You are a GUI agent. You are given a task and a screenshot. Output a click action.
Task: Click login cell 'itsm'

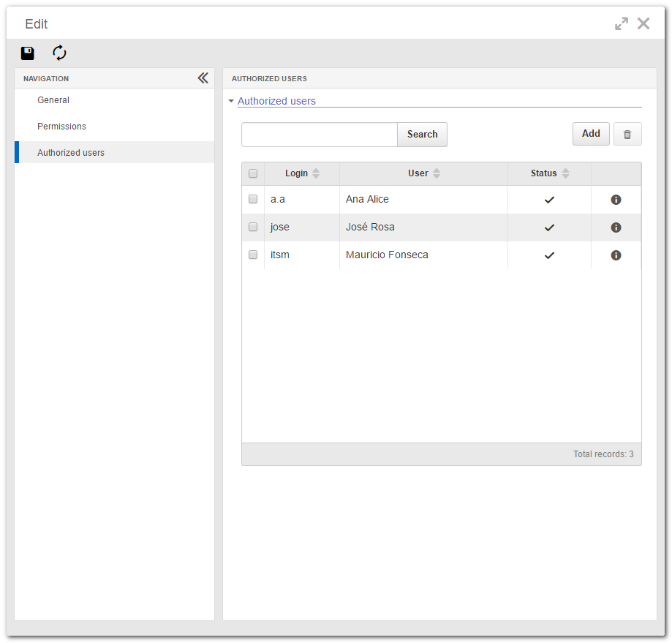pos(280,255)
